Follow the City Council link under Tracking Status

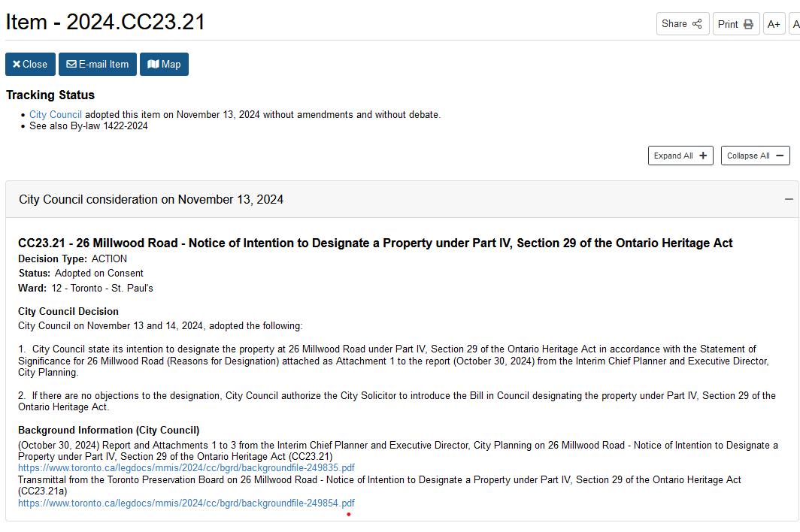(56, 115)
